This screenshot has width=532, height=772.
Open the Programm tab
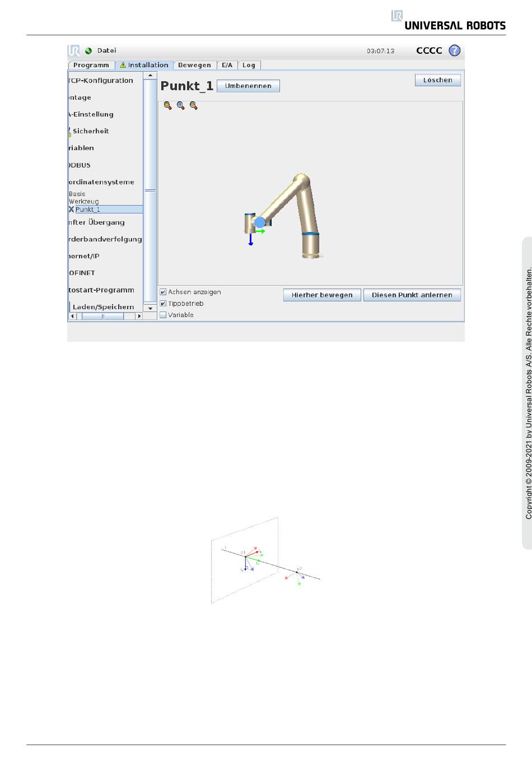click(x=91, y=65)
